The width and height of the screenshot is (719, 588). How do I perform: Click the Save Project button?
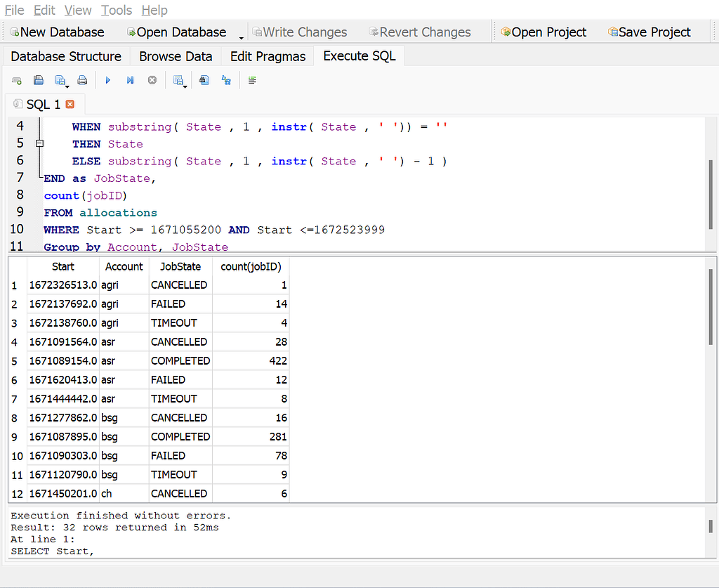649,32
